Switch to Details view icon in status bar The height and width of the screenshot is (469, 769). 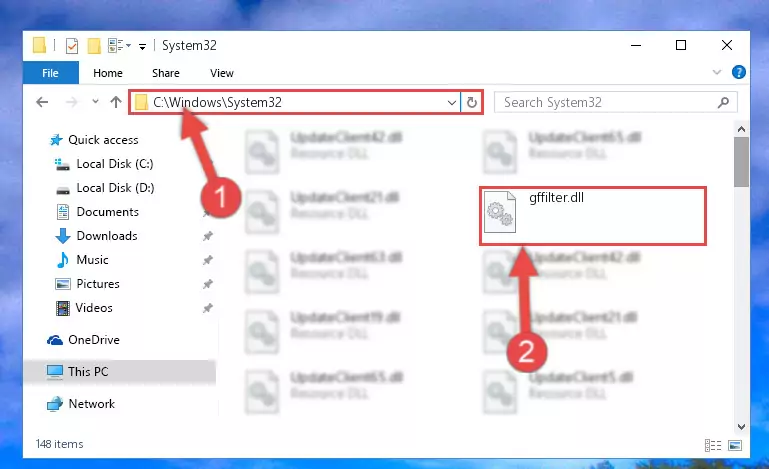pyautogui.click(x=713, y=445)
